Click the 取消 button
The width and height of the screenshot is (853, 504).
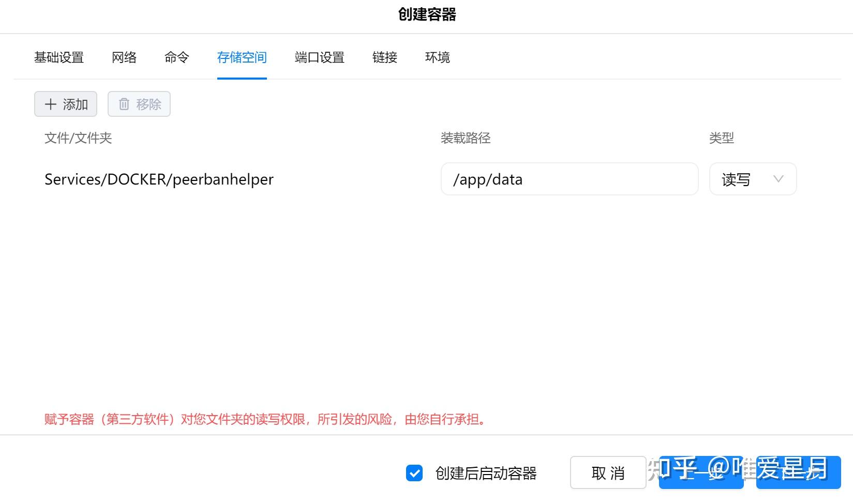coord(608,472)
